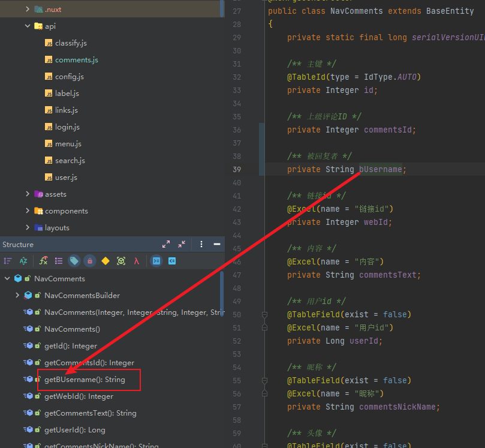Open comments.js in the project tree
Screen dimensions: 485x448
click(x=76, y=60)
